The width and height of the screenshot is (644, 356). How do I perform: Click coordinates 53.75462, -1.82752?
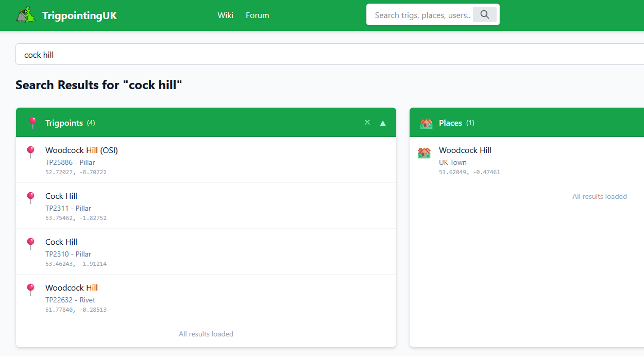point(76,218)
